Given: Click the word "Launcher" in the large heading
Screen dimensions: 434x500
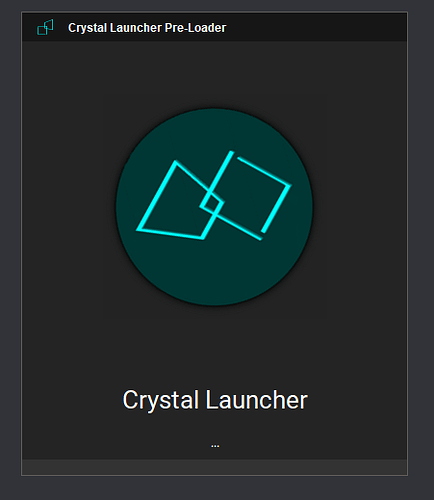Looking at the screenshot, I should (x=256, y=400).
